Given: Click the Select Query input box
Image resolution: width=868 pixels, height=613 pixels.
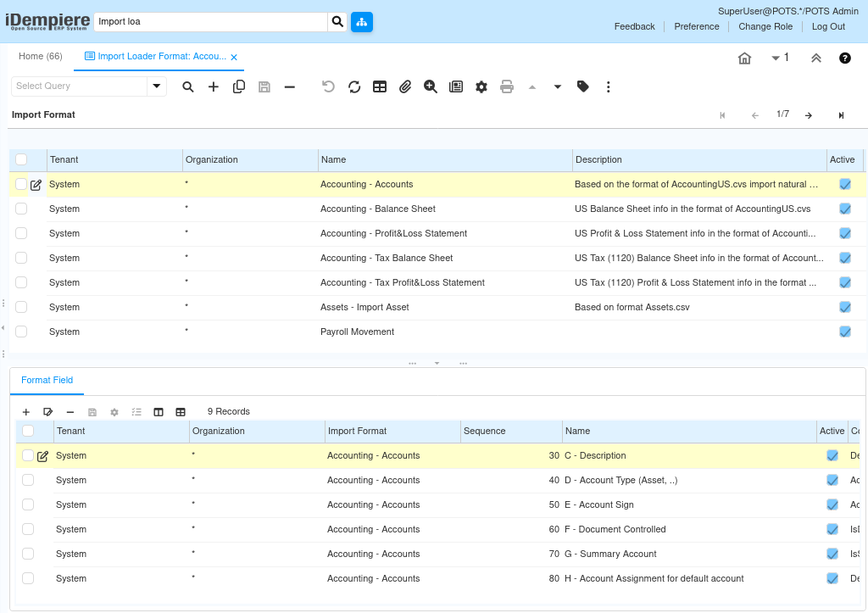Looking at the screenshot, I should tap(79, 86).
